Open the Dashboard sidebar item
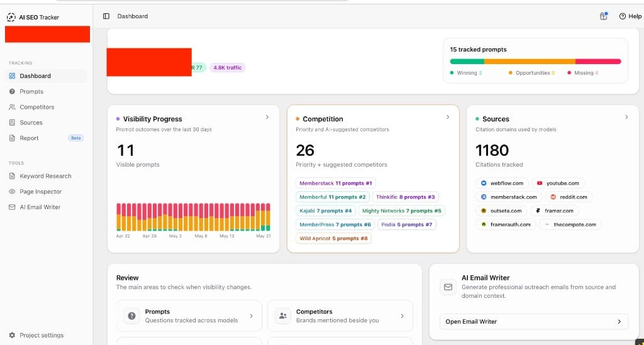 [x=46, y=76]
